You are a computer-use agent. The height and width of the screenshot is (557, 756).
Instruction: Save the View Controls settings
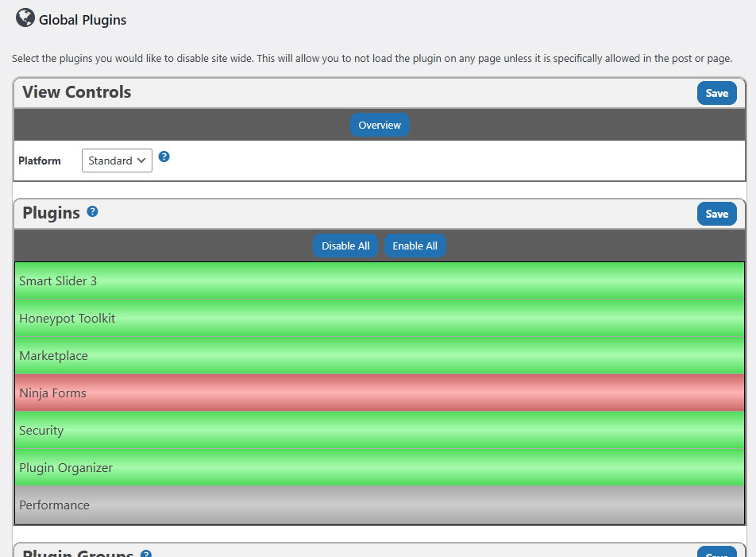coord(716,92)
